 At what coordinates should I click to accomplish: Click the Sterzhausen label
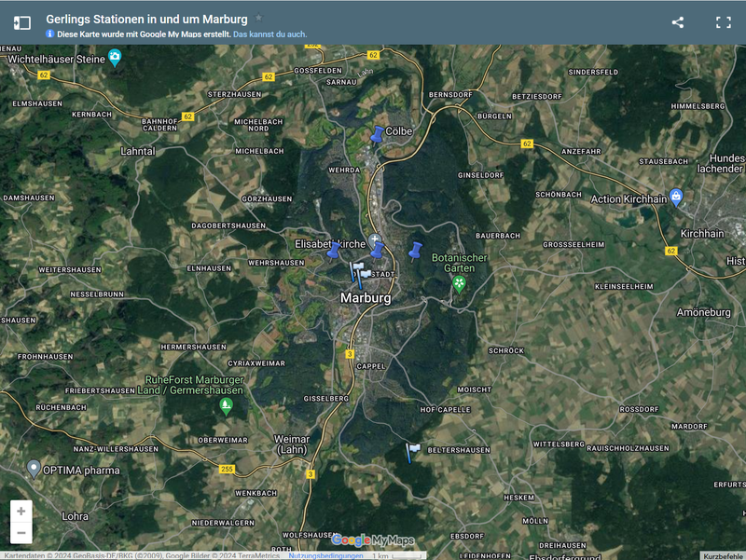tap(235, 94)
